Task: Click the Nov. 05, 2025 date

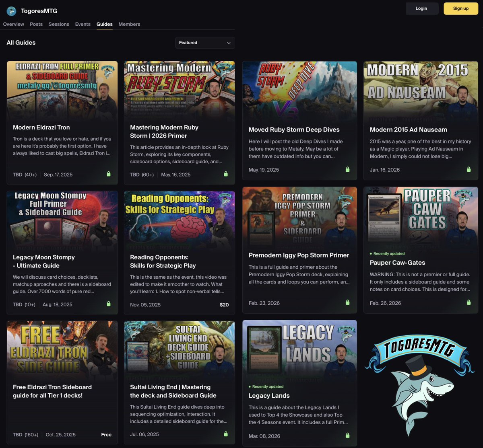Action: [145, 304]
